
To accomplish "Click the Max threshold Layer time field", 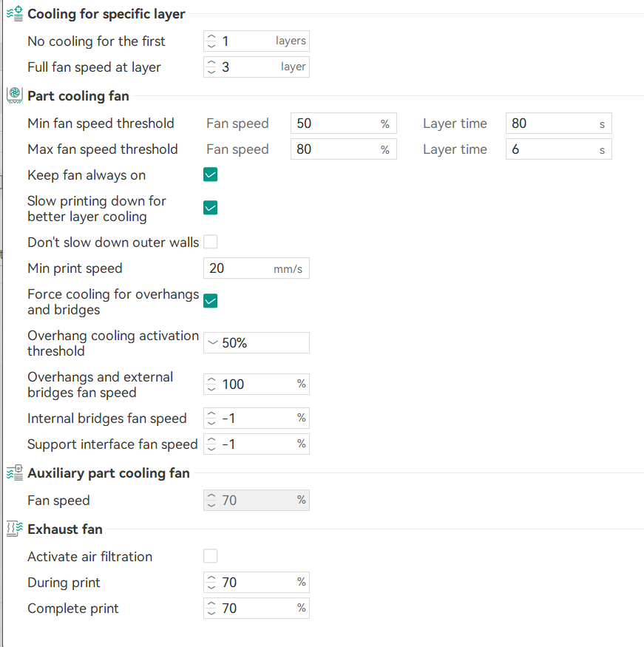I will (x=551, y=149).
